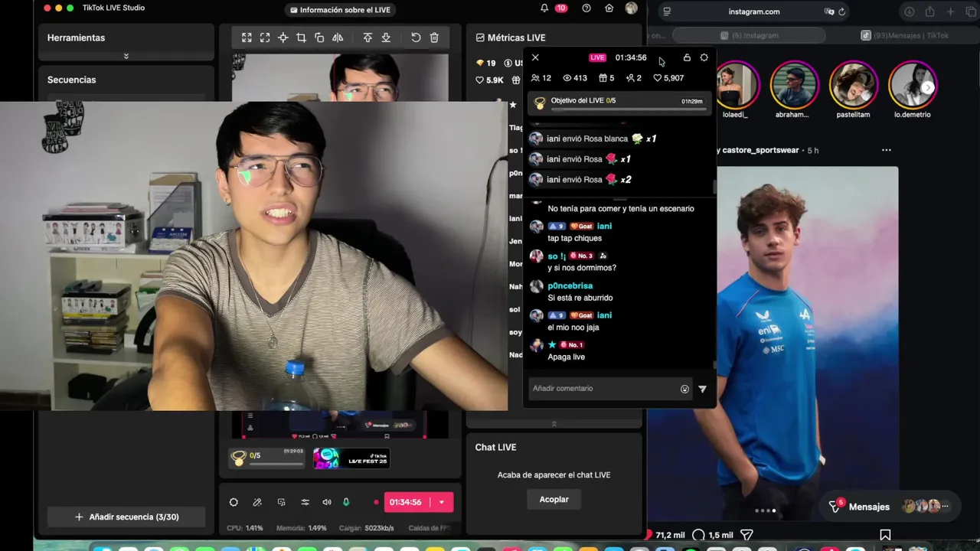
Task: Open the three-dot menu on castore_sportswear post
Action: tap(886, 150)
